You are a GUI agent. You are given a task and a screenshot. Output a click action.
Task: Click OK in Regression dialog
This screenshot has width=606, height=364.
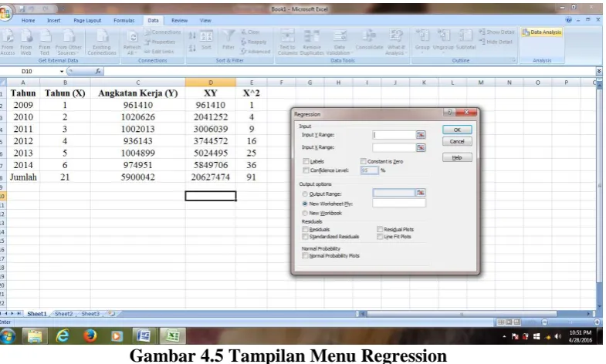tap(457, 130)
